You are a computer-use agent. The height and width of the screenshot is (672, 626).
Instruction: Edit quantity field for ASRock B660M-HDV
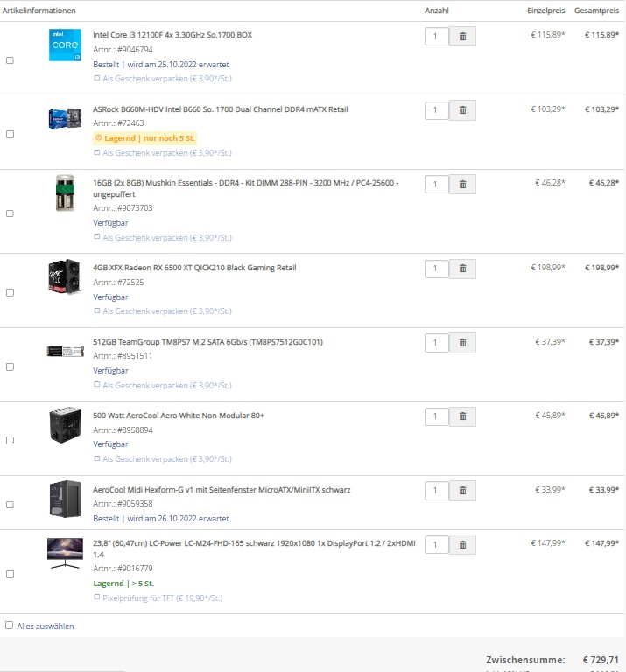coord(437,110)
